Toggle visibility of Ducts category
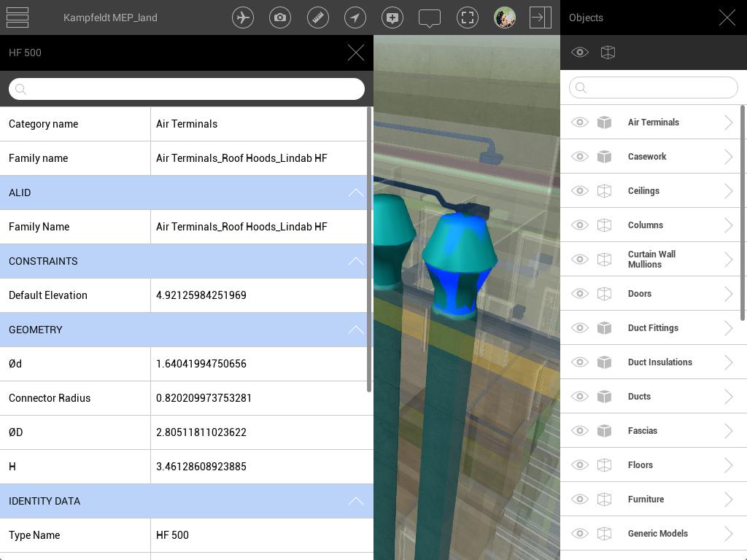The width and height of the screenshot is (747, 560). [x=580, y=397]
